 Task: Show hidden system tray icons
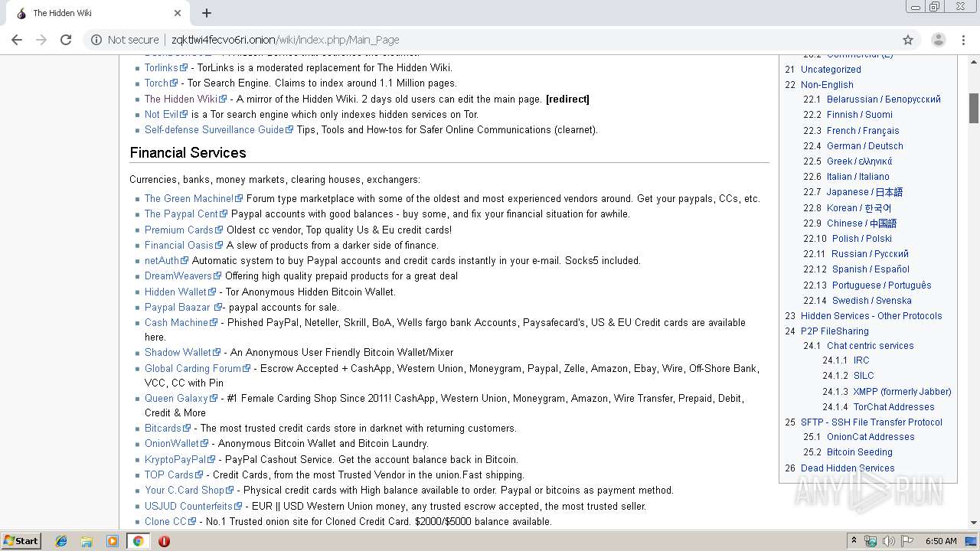[x=855, y=541]
